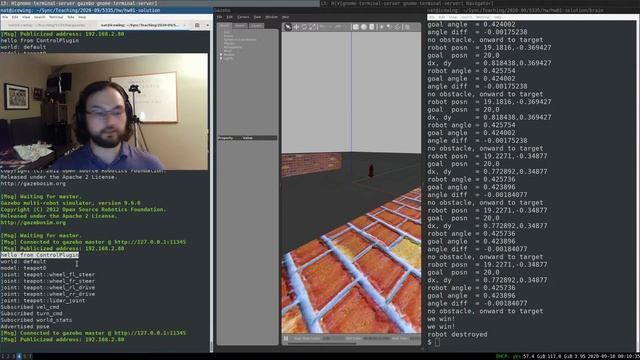Open Search menu in left terminal window
640x360 pixels.
pyautogui.click(x=40, y=17)
